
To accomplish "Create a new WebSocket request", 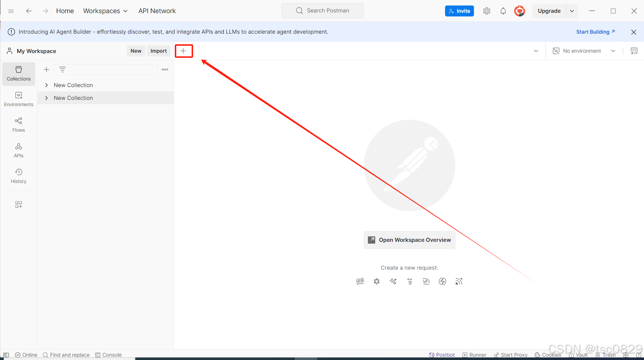I will pos(426,281).
